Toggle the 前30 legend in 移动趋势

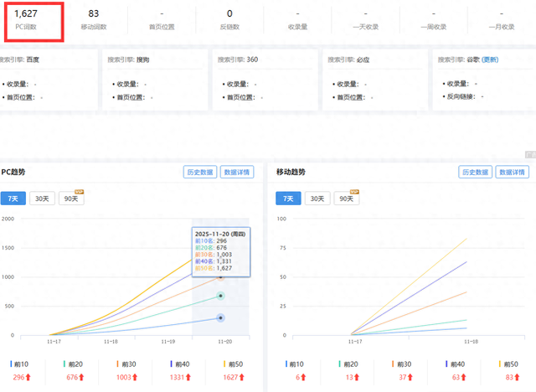point(402,364)
